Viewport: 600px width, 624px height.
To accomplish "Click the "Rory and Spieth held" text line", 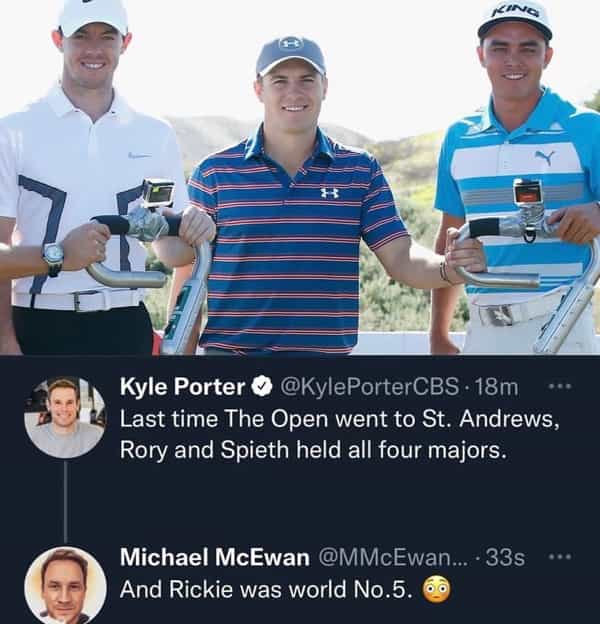I will (x=313, y=450).
